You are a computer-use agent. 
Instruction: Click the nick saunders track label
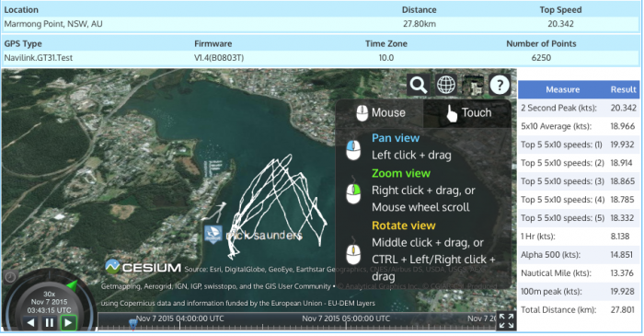(x=264, y=236)
